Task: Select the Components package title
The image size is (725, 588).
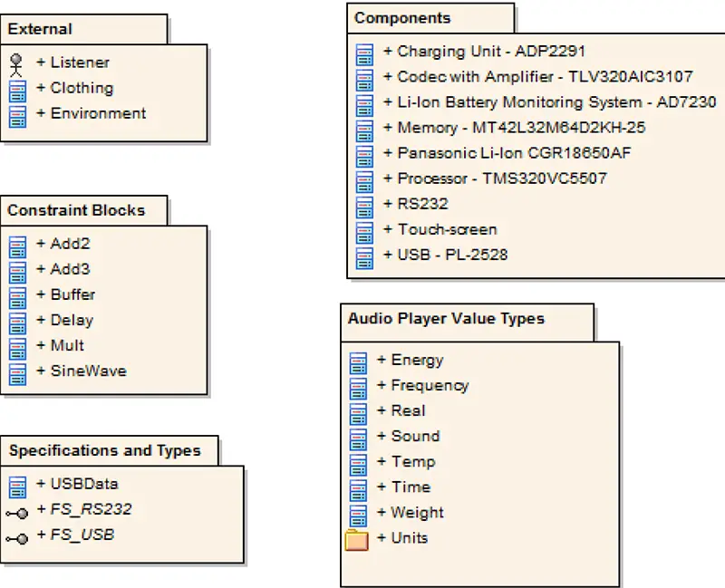Action: (x=402, y=18)
